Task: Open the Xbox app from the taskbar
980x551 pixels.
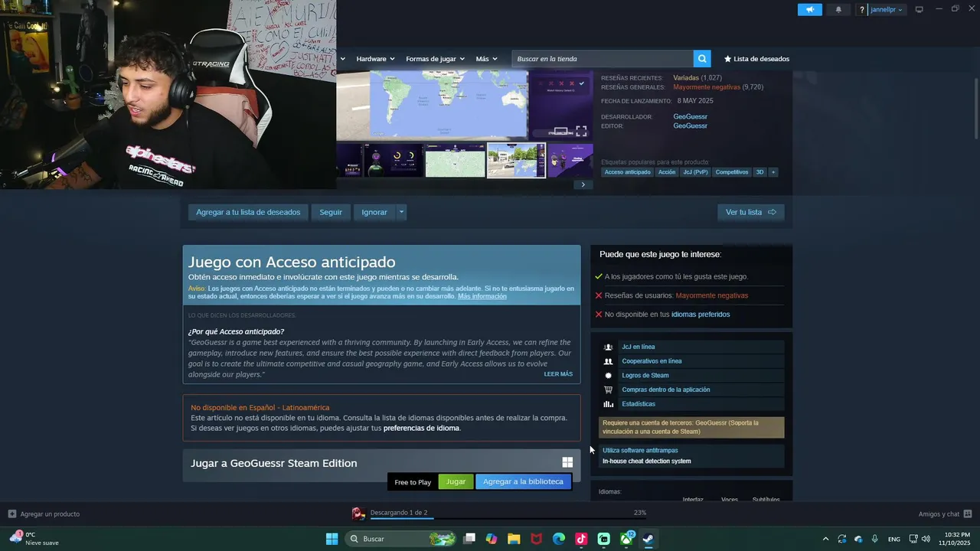Action: pyautogui.click(x=626, y=539)
